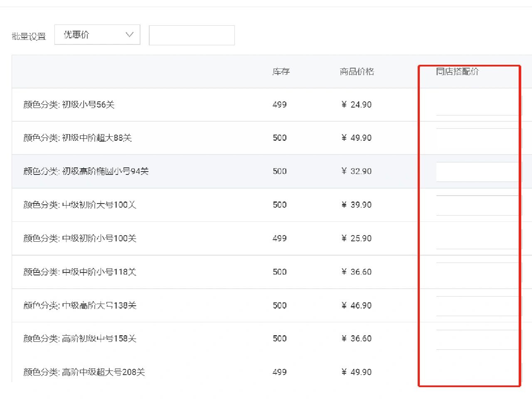Focus 同店搭配价 input for 初级中阶超大88关
Image resolution: width=532 pixels, height=400 pixels.
479,138
